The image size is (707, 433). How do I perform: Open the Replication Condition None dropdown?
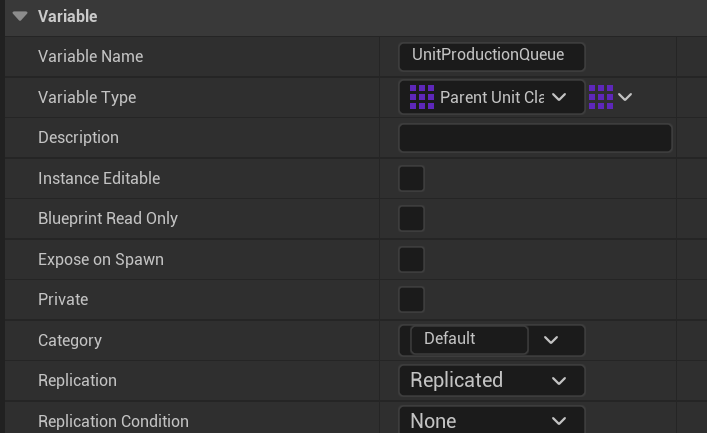[x=491, y=421]
